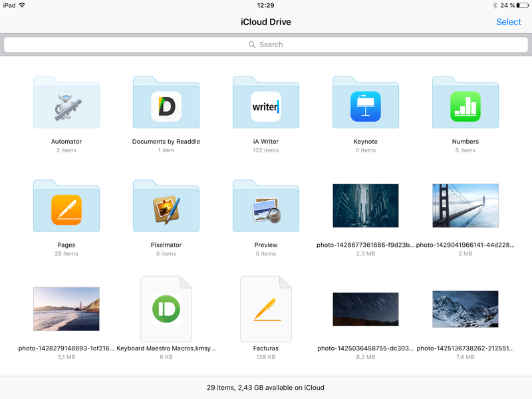Tap '5 items' count under Numbers
This screenshot has height=399, width=532.
pos(465,150)
